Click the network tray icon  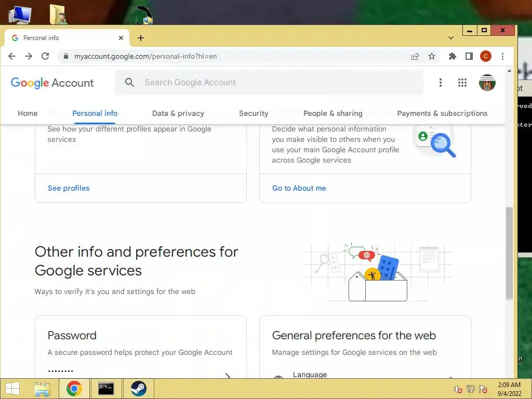click(x=471, y=389)
